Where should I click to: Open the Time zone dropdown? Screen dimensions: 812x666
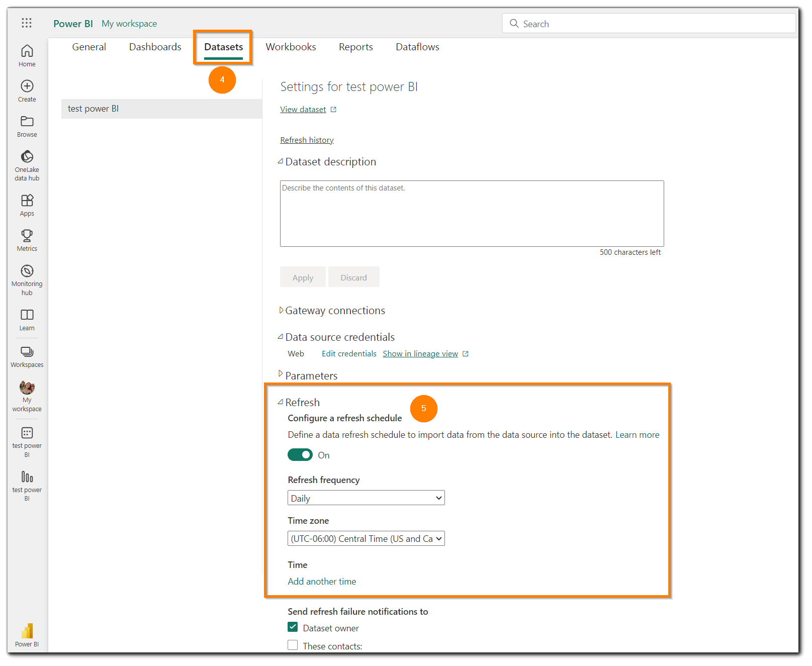point(366,539)
